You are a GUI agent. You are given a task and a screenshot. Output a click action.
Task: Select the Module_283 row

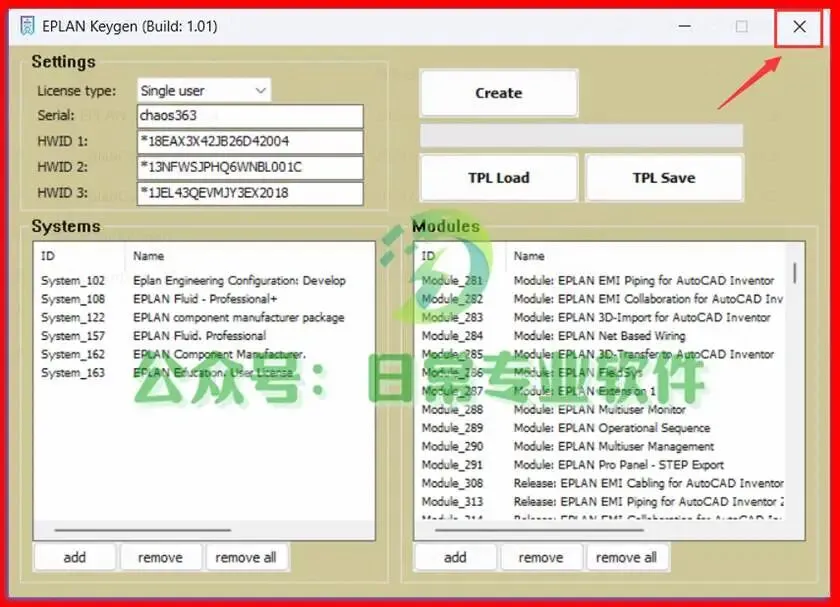click(600, 317)
